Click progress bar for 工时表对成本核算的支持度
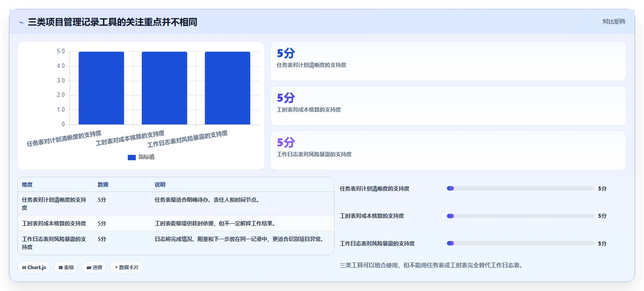The image size is (644, 291). [520, 216]
